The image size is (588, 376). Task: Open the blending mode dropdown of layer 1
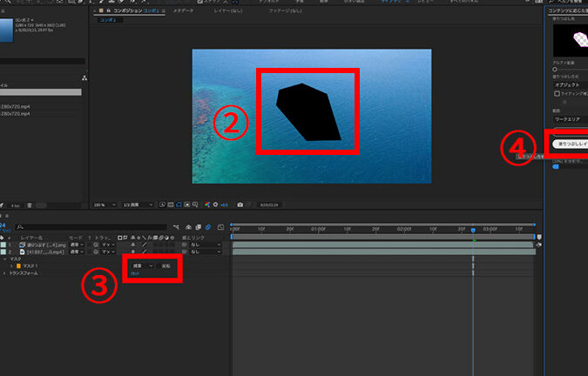[x=78, y=245]
